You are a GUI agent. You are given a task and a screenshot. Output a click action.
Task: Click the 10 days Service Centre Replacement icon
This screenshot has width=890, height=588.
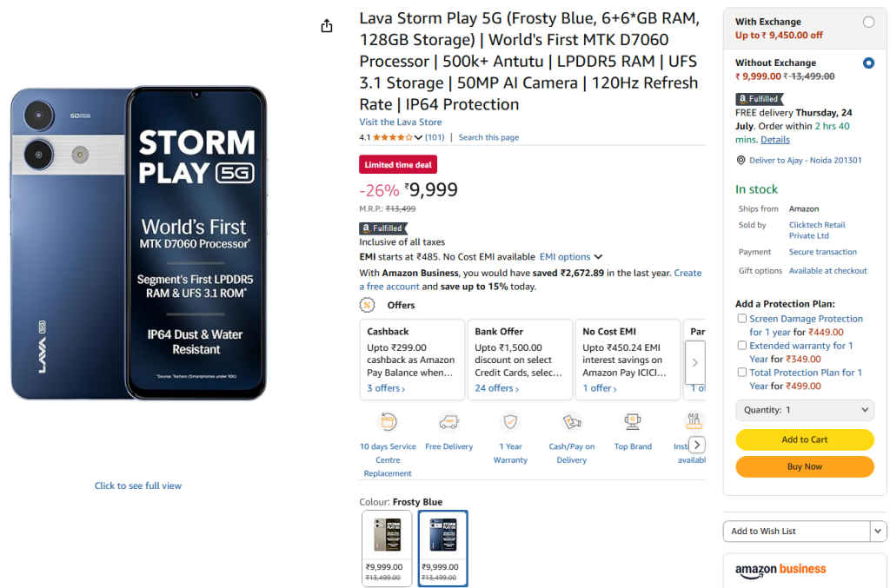pyautogui.click(x=388, y=422)
